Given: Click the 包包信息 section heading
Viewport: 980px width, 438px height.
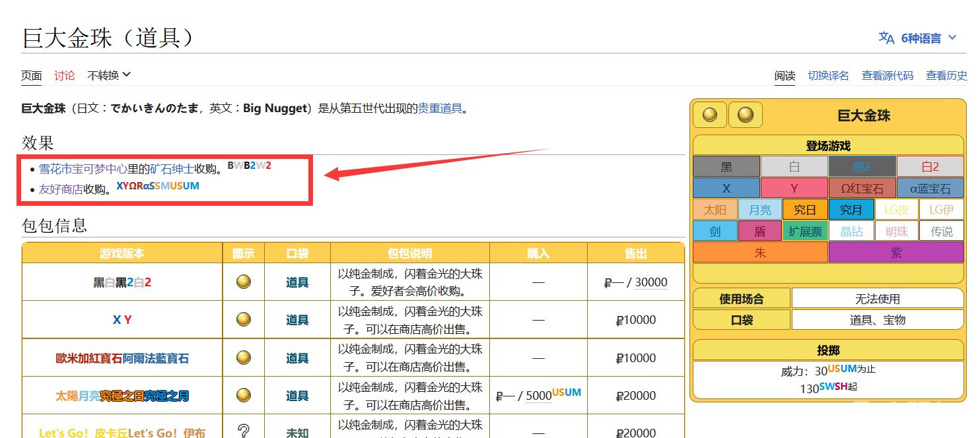Looking at the screenshot, I should [x=54, y=226].
